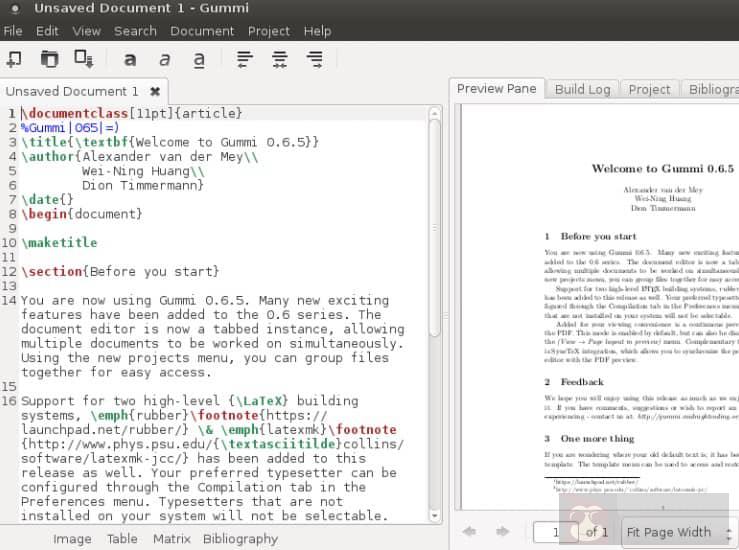The width and height of the screenshot is (739, 550).
Task: Apply underline text formatting
Action: click(199, 60)
